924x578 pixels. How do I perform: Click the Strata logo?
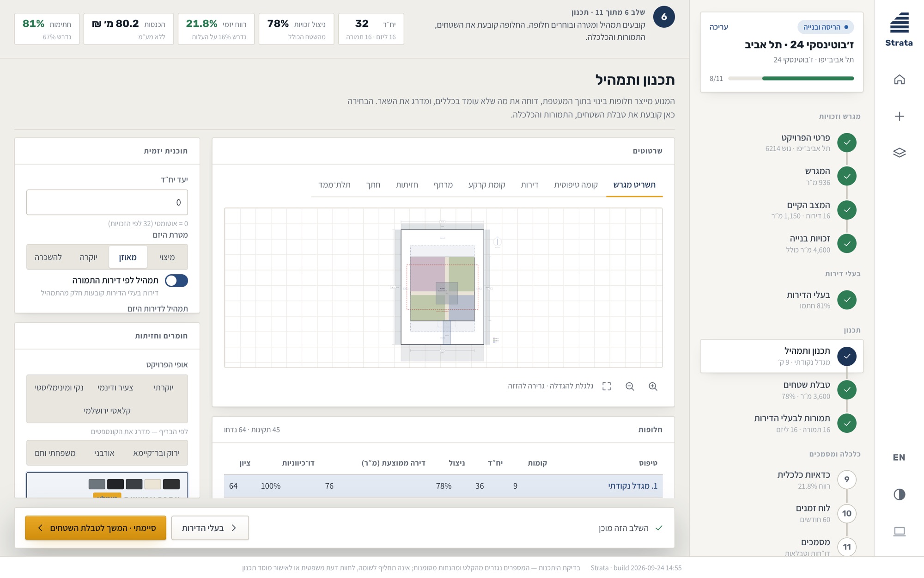pyautogui.click(x=899, y=30)
